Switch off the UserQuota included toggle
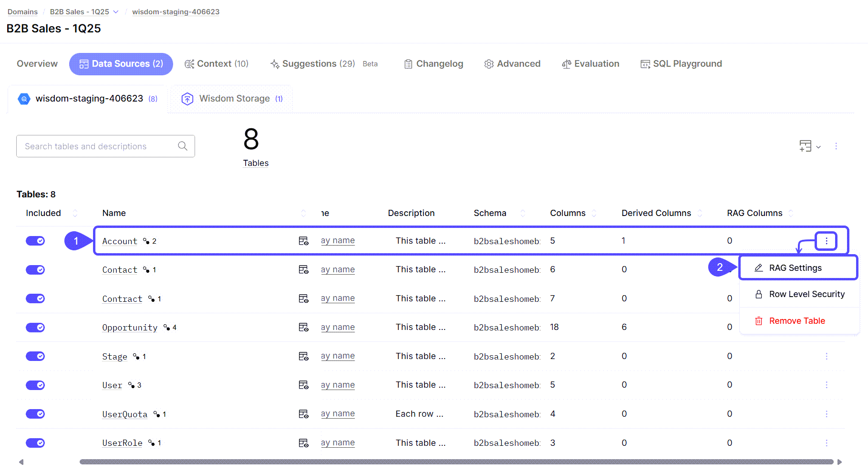Image resolution: width=868 pixels, height=473 pixels. click(35, 414)
